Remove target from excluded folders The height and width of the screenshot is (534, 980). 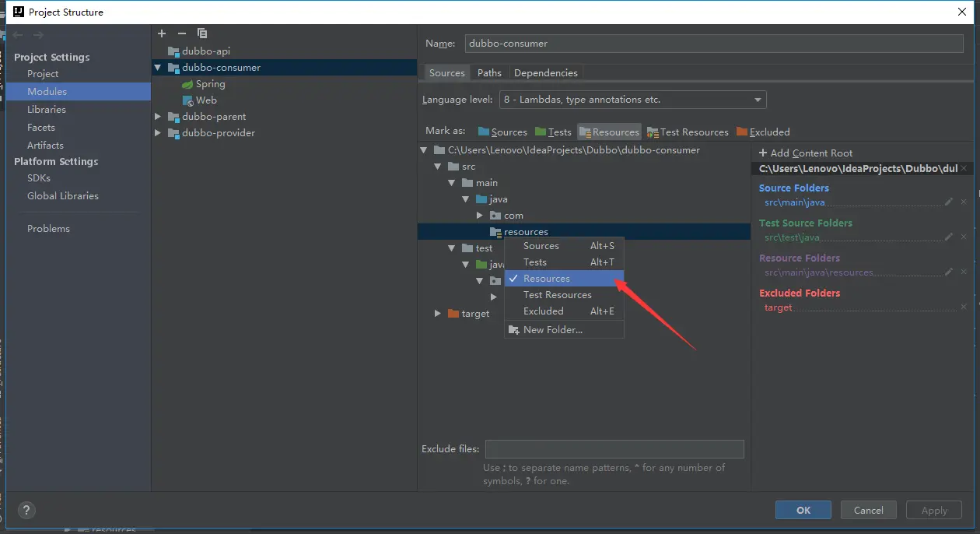tap(964, 307)
